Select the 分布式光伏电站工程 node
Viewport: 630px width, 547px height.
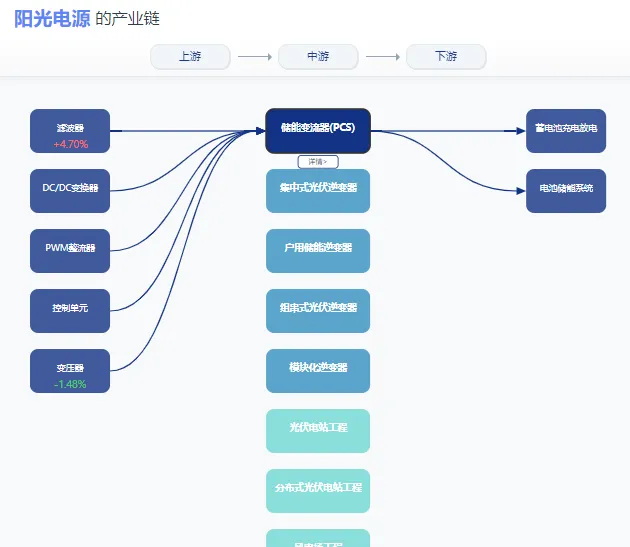coord(318,491)
